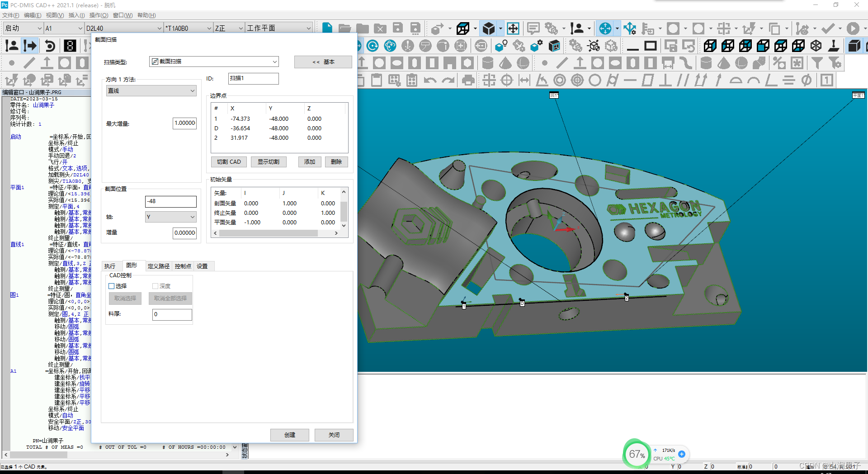Click the measured point icon at left
This screenshot has height=474, width=868.
[12, 63]
